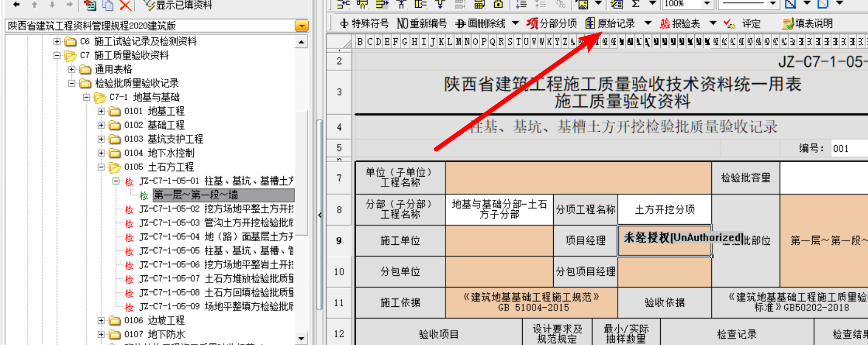
Task: Click the 编号 input field showing 001
Action: tap(849, 149)
